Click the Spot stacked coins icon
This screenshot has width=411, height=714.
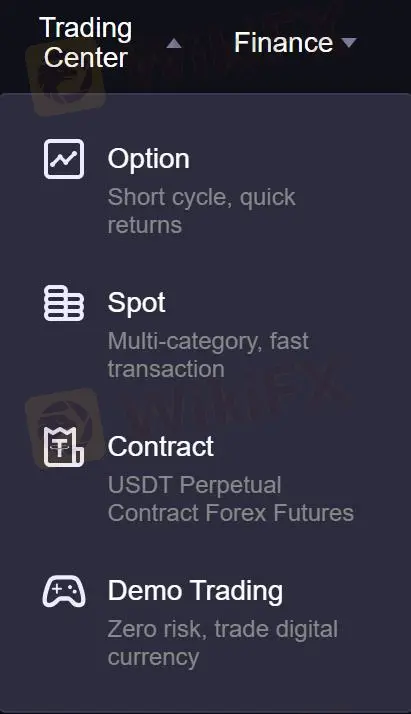tap(64, 303)
